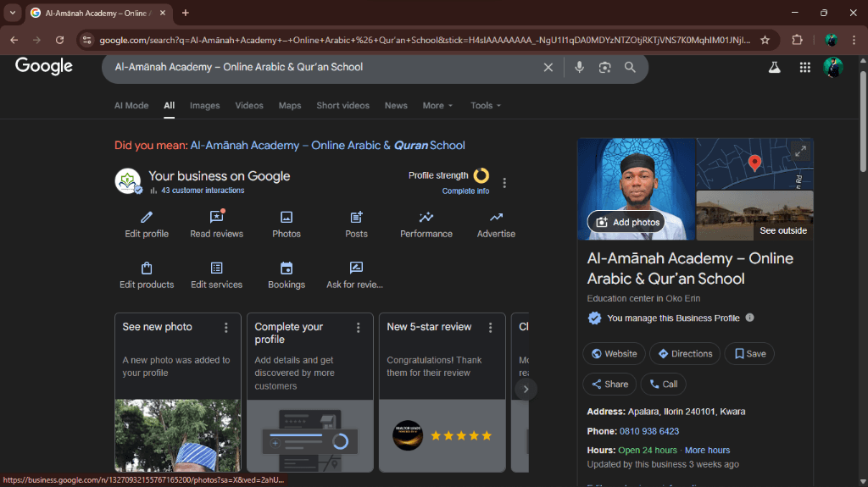Switch to Videos tab
The image size is (868, 487).
(249, 105)
